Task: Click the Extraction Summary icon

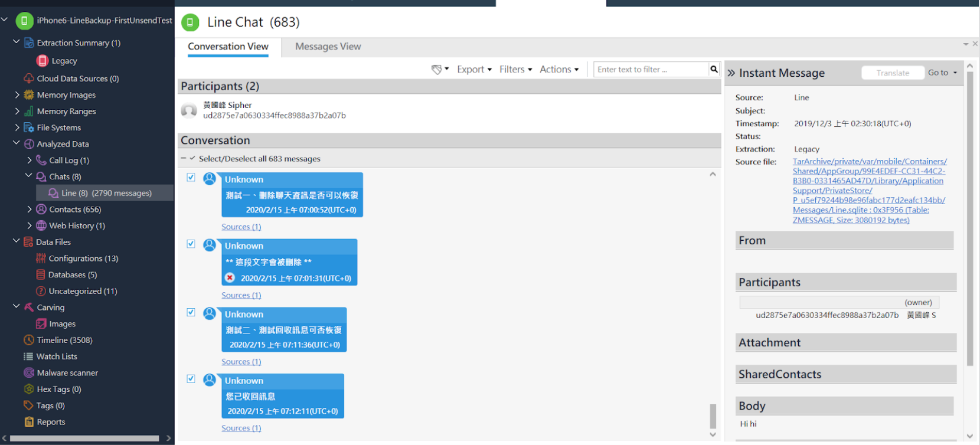Action: click(x=29, y=43)
